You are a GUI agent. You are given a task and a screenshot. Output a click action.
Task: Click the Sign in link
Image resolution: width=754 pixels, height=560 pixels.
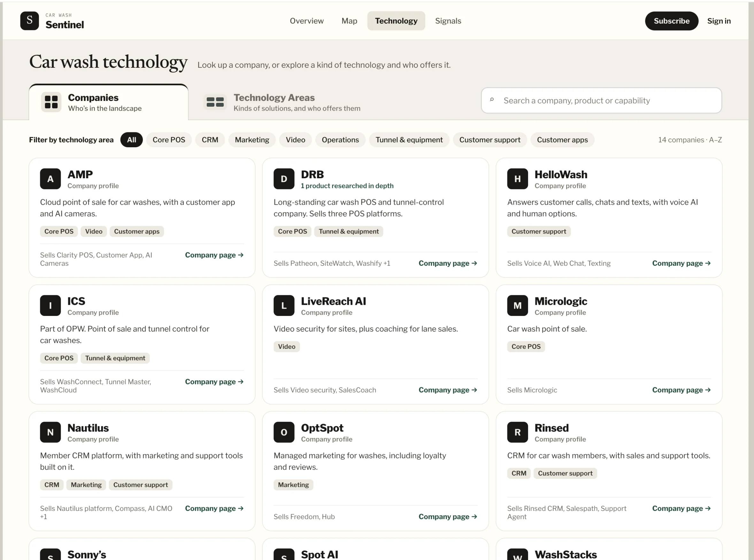[719, 21]
